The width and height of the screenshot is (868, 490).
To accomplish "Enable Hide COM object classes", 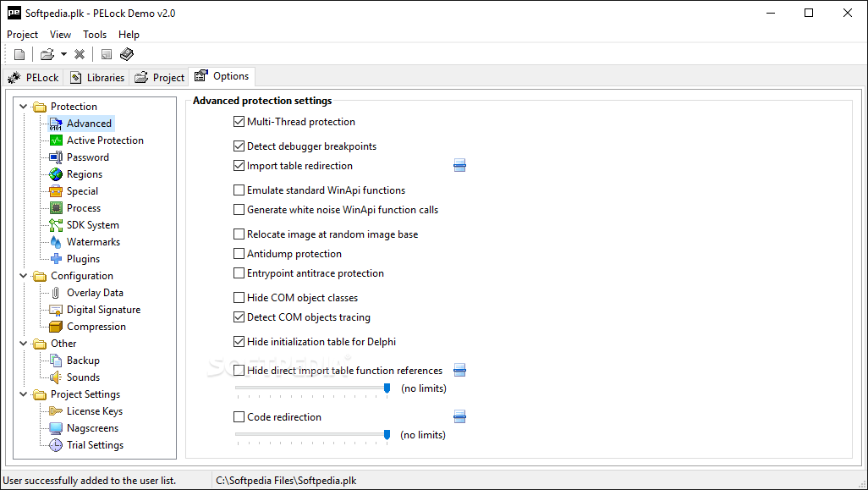I will (x=239, y=298).
